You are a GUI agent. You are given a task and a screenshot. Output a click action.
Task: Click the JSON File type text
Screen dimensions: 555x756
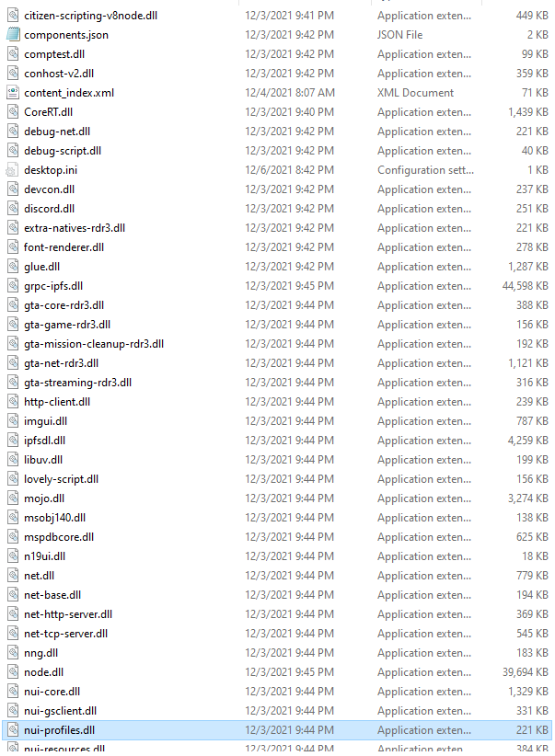tap(400, 35)
